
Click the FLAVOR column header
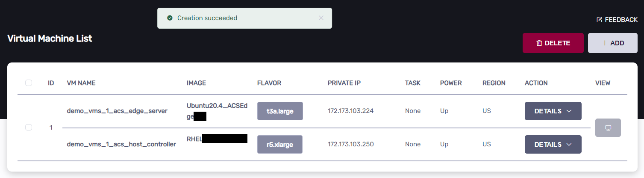pyautogui.click(x=269, y=83)
